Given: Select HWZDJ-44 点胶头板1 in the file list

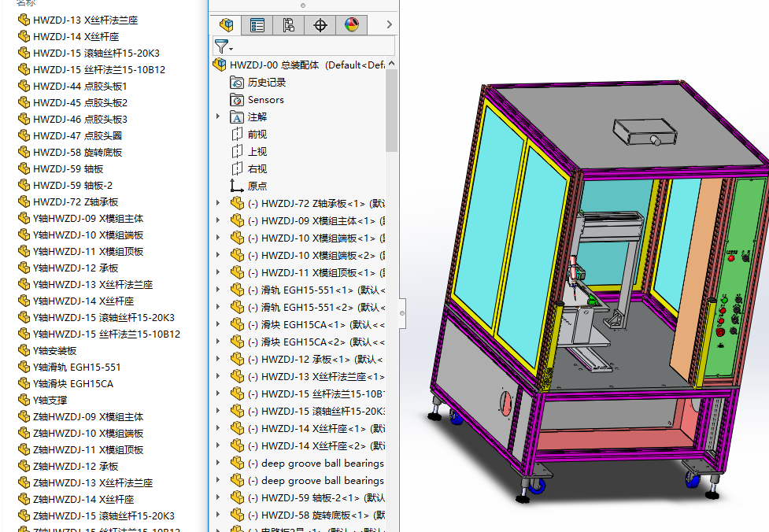Looking at the screenshot, I should point(79,87).
